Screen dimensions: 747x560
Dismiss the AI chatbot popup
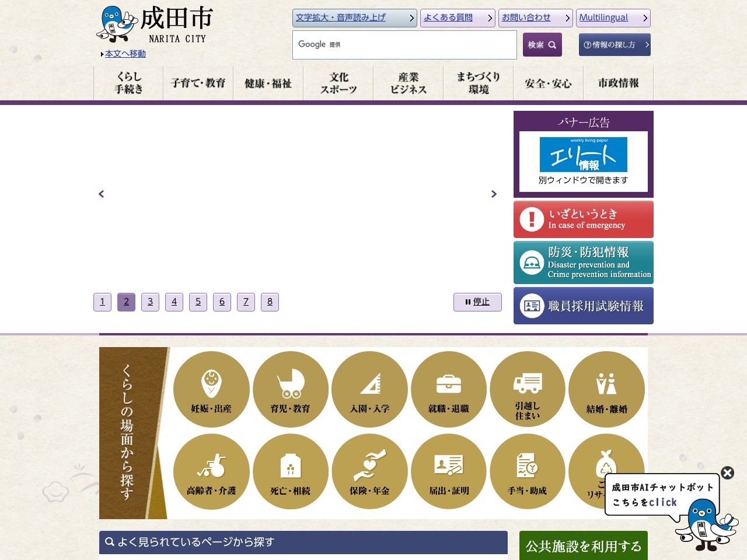point(727,473)
